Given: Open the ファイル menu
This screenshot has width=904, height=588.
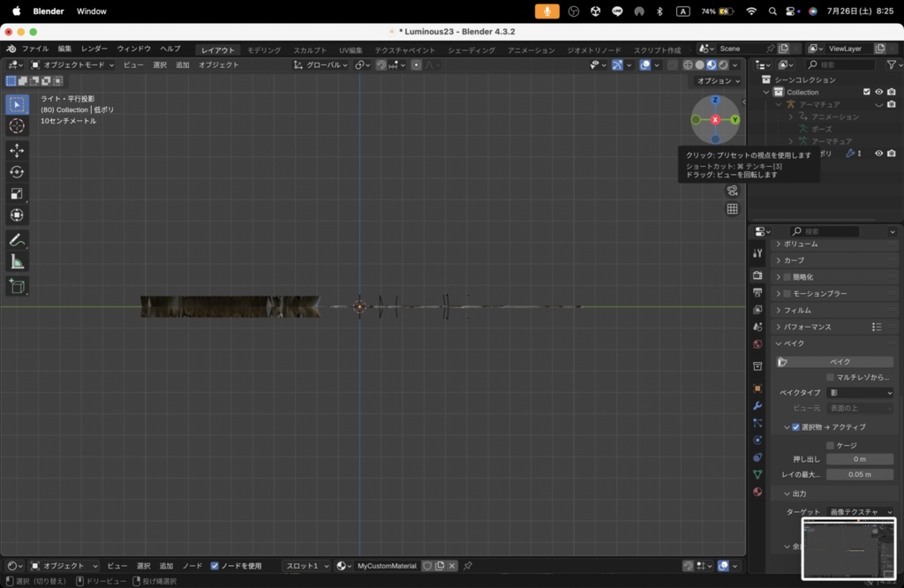Looking at the screenshot, I should click(35, 49).
